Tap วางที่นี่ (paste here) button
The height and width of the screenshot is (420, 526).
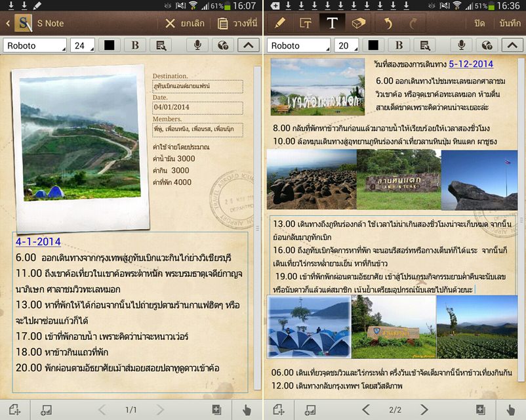point(237,23)
